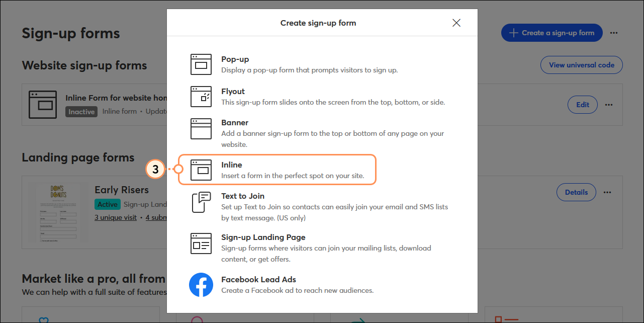Click the Inactive status badge
Image resolution: width=644 pixels, height=323 pixels.
[x=81, y=112]
